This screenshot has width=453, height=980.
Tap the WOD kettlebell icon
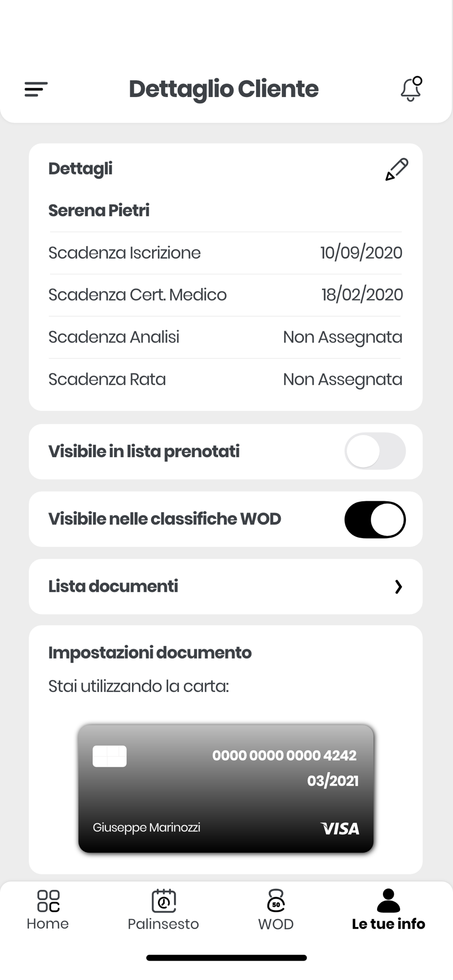(x=276, y=901)
